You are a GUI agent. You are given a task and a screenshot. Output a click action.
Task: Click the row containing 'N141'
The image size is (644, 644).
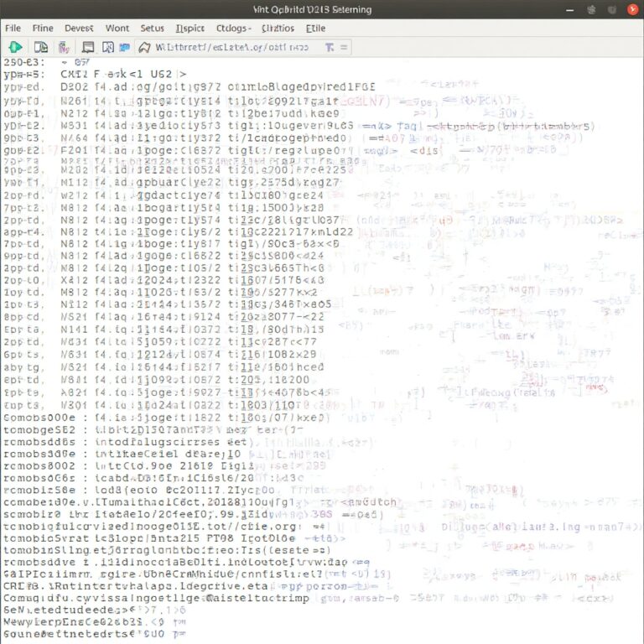[x=164, y=330]
